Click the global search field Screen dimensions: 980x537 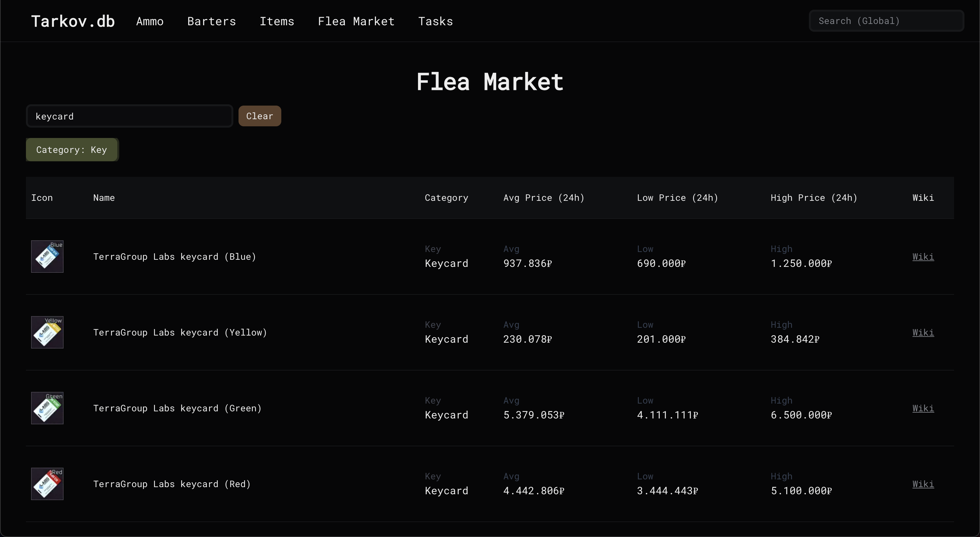click(886, 21)
